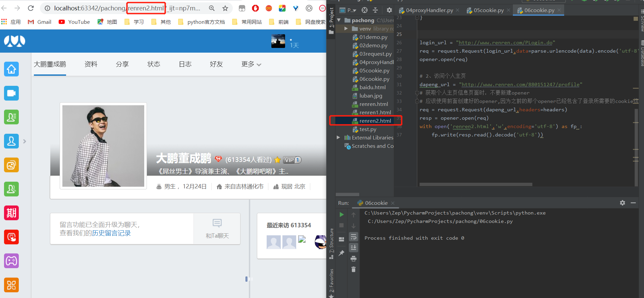The width and height of the screenshot is (644, 298).
Task: Open the 更多 dropdown menu
Action: coord(251,64)
